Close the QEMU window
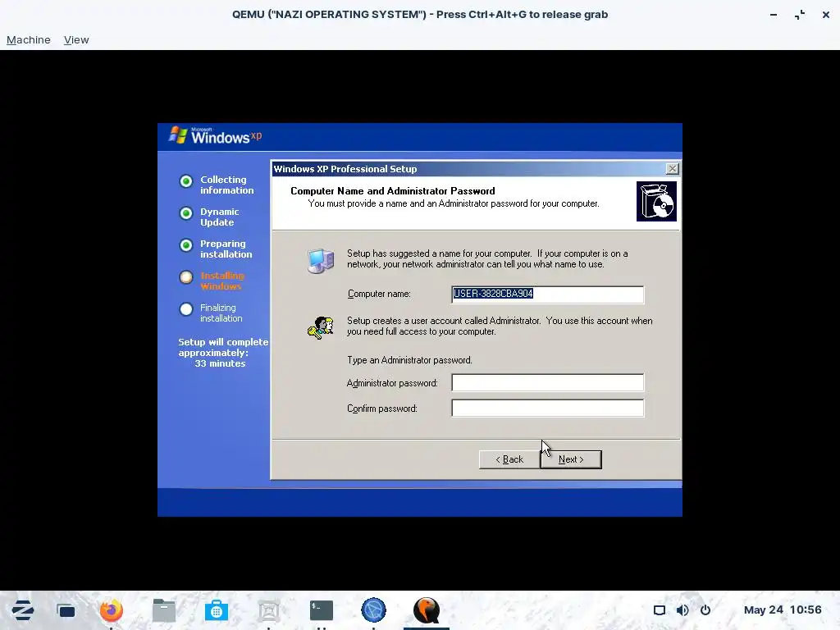Image resolution: width=840 pixels, height=630 pixels. click(826, 15)
